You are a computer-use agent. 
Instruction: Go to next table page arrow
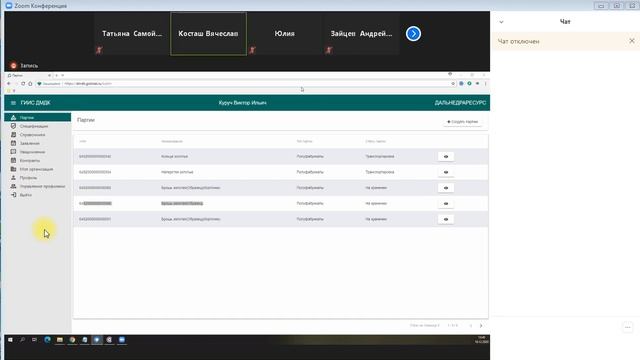[x=481, y=326]
